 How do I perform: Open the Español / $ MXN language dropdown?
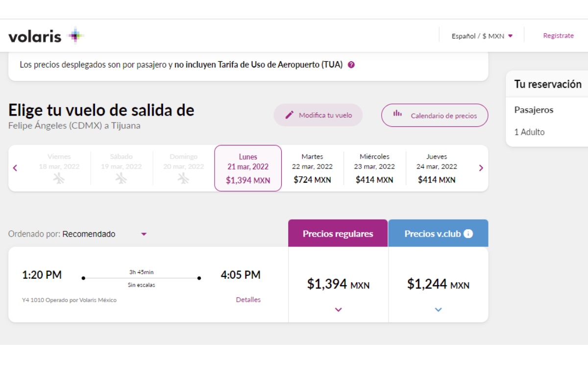(482, 36)
